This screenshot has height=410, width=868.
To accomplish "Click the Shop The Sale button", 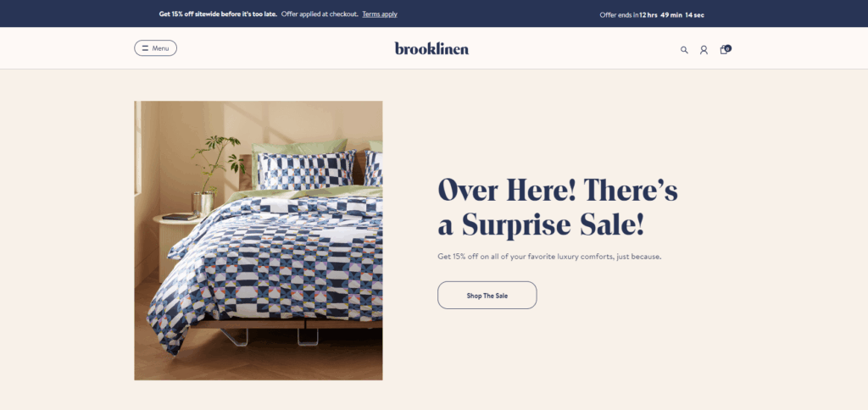I will (x=487, y=296).
